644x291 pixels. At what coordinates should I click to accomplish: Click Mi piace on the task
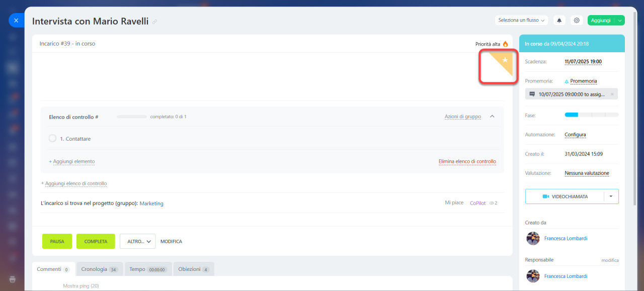click(x=454, y=203)
